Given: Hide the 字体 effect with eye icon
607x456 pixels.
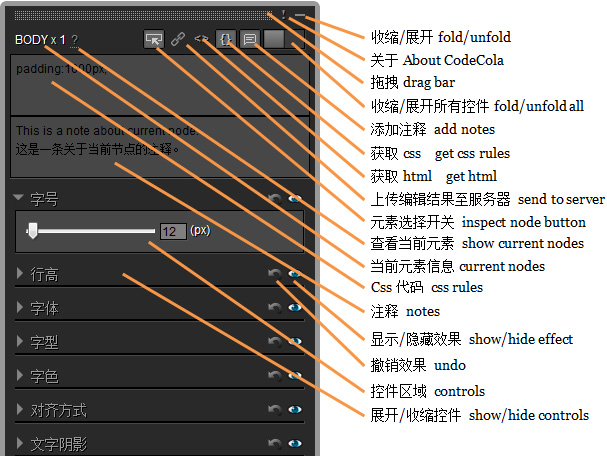Looking at the screenshot, I should tap(294, 308).
